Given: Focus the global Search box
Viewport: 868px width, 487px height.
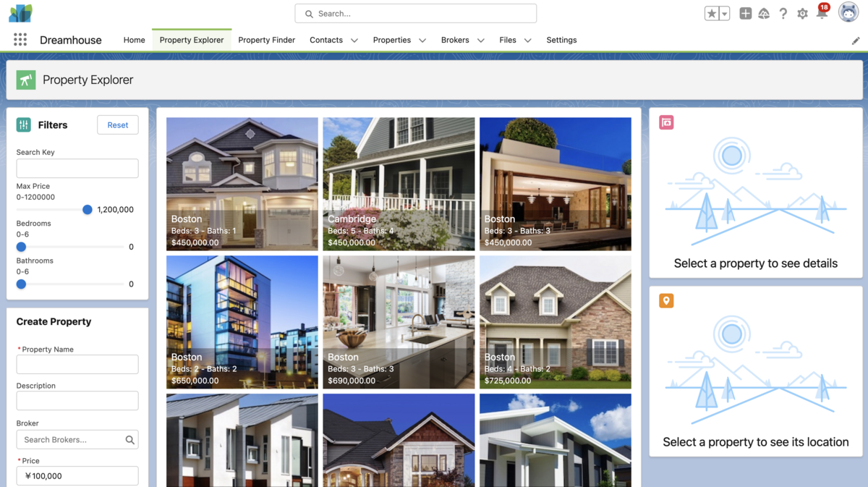Looking at the screenshot, I should click(416, 14).
